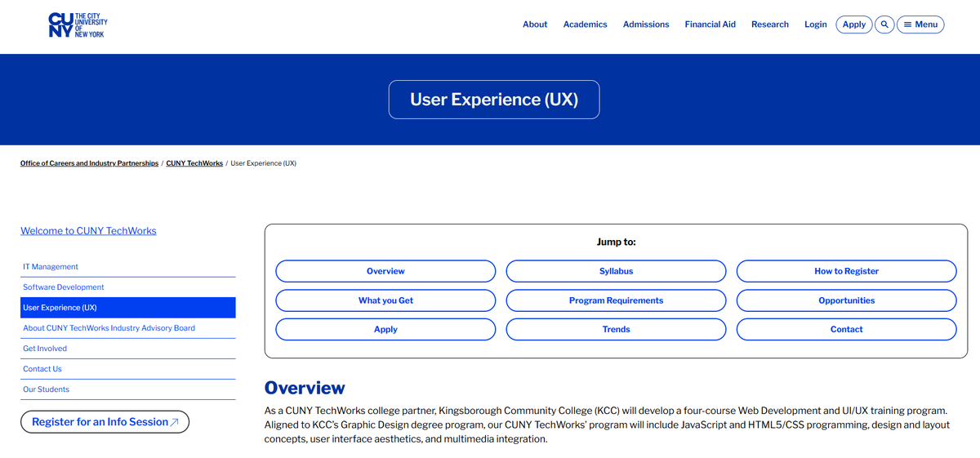This screenshot has height=458, width=980.
Task: Open About CUNY TechWorks Industry Advisory Board
Action: click(128, 328)
